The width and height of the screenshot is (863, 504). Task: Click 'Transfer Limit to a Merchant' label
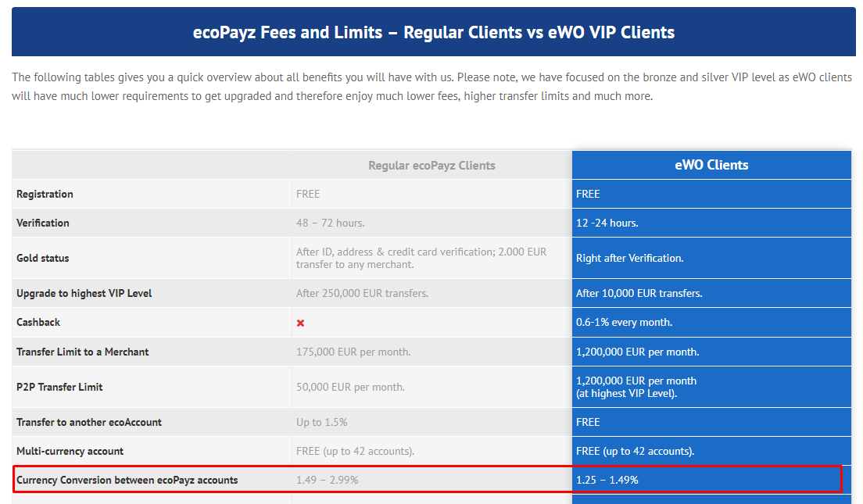pyautogui.click(x=83, y=352)
